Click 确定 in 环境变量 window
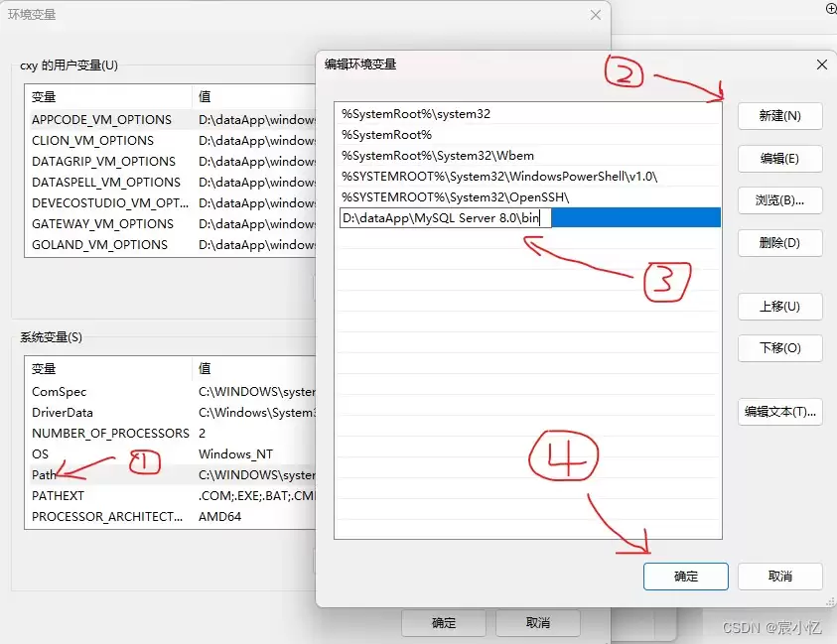Screen dimensions: 837x644 click(x=444, y=623)
